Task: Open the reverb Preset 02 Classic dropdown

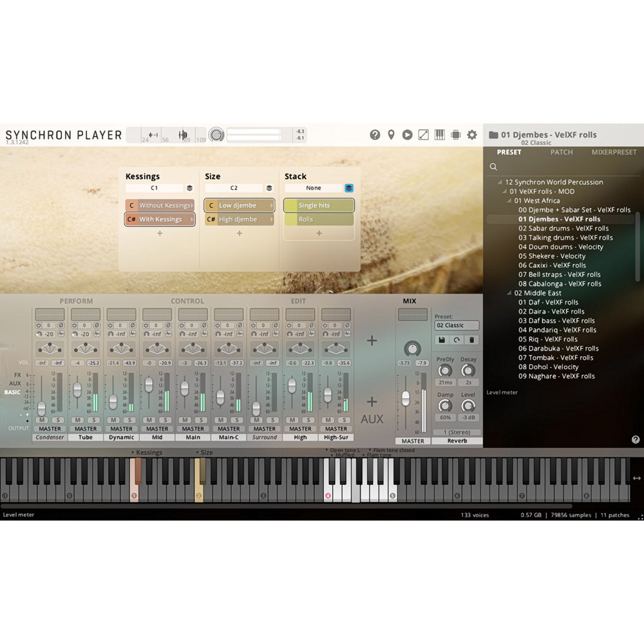Action: (457, 325)
